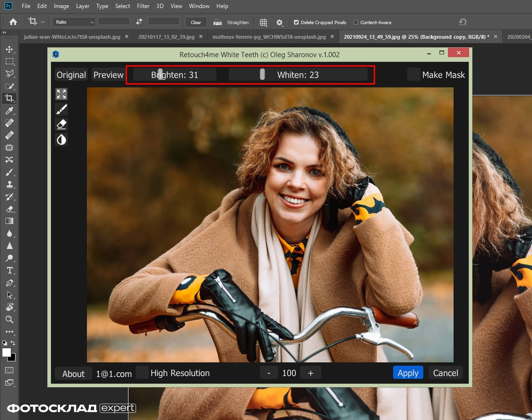Screen dimensions: 532x420
Task: Reset default foreground and background colors
Action: click(x=4, y=343)
